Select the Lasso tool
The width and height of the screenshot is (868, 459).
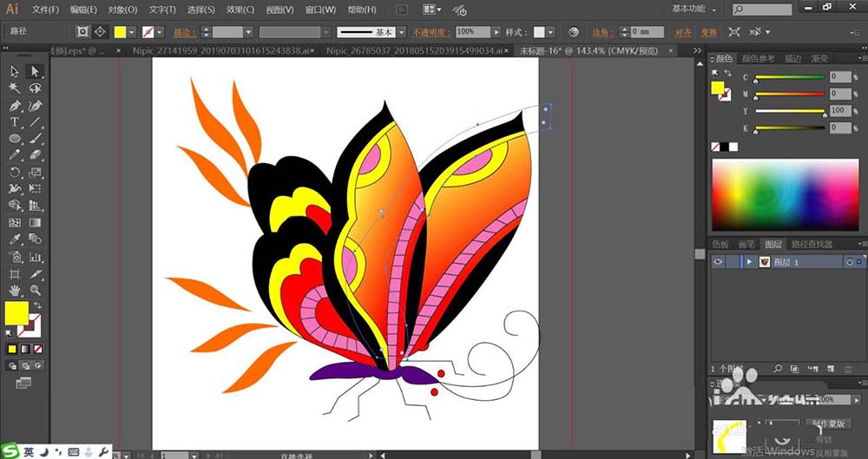[x=35, y=89]
